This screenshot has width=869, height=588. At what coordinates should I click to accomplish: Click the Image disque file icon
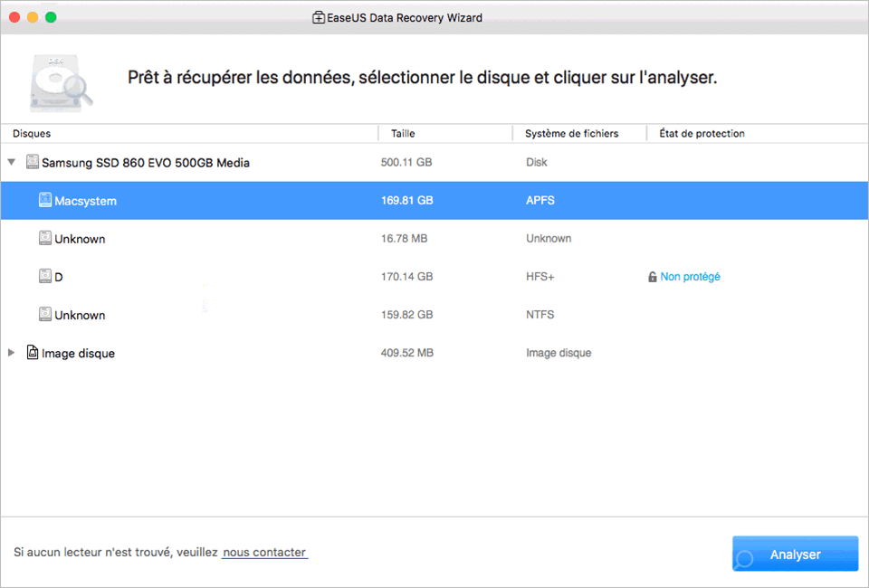pos(33,352)
